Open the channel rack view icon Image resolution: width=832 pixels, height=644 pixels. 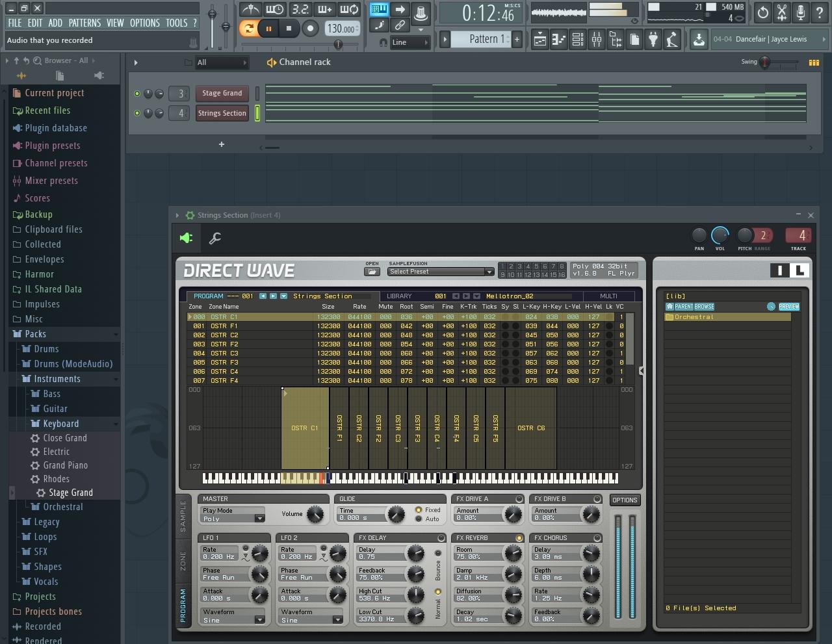click(x=577, y=40)
